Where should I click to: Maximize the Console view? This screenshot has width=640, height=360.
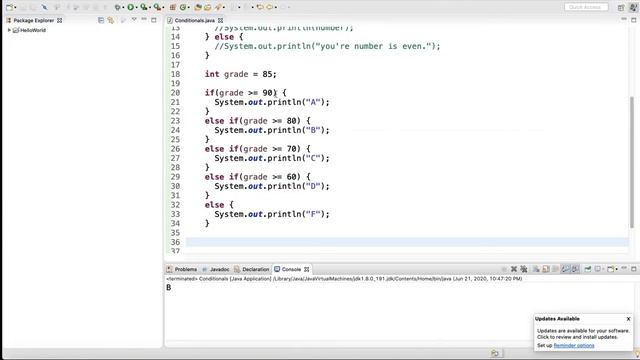(x=634, y=269)
